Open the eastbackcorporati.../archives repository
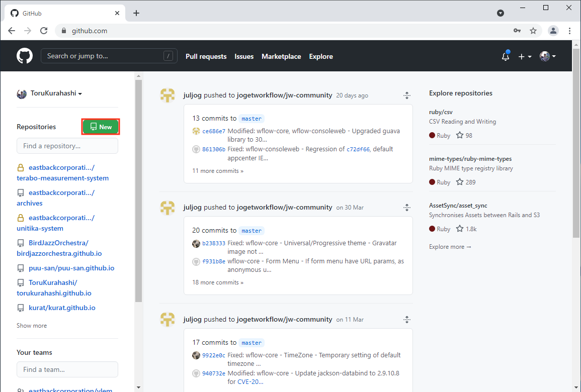The height and width of the screenshot is (392, 581). coord(55,198)
